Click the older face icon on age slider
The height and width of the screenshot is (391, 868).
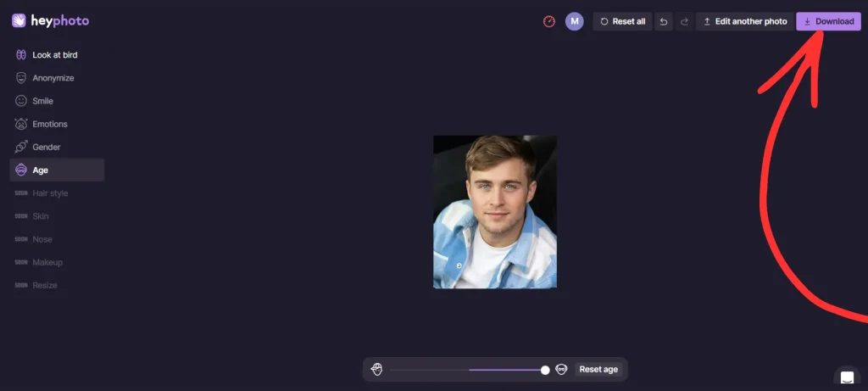pyautogui.click(x=561, y=370)
